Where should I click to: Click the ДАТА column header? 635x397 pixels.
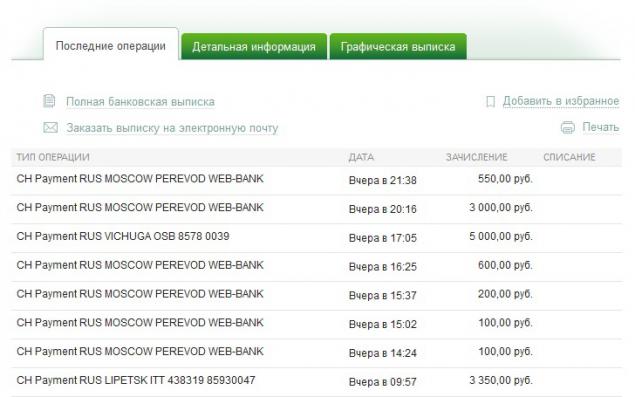point(361,157)
